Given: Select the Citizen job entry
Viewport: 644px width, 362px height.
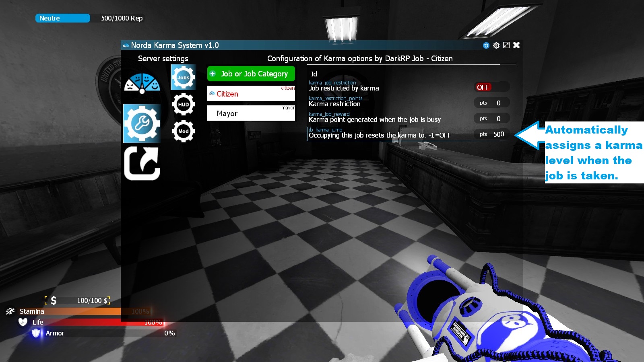Looking at the screenshot, I should point(251,93).
